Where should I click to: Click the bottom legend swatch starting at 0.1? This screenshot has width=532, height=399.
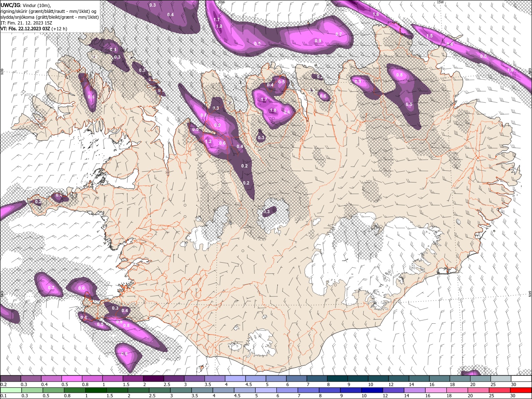10,390
